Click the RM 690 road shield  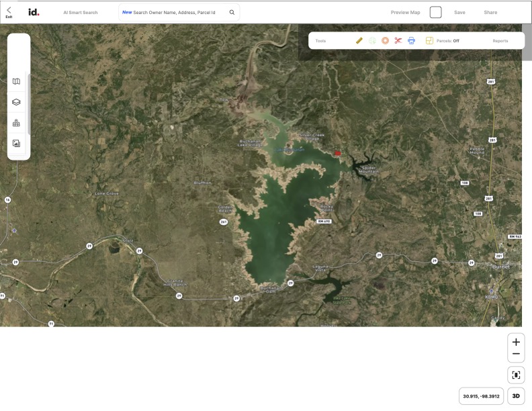coord(324,221)
